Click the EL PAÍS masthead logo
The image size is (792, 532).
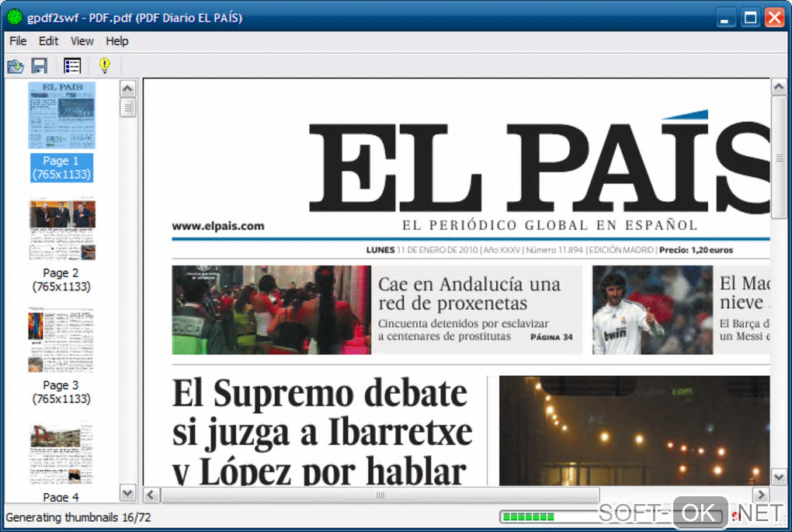(540, 162)
